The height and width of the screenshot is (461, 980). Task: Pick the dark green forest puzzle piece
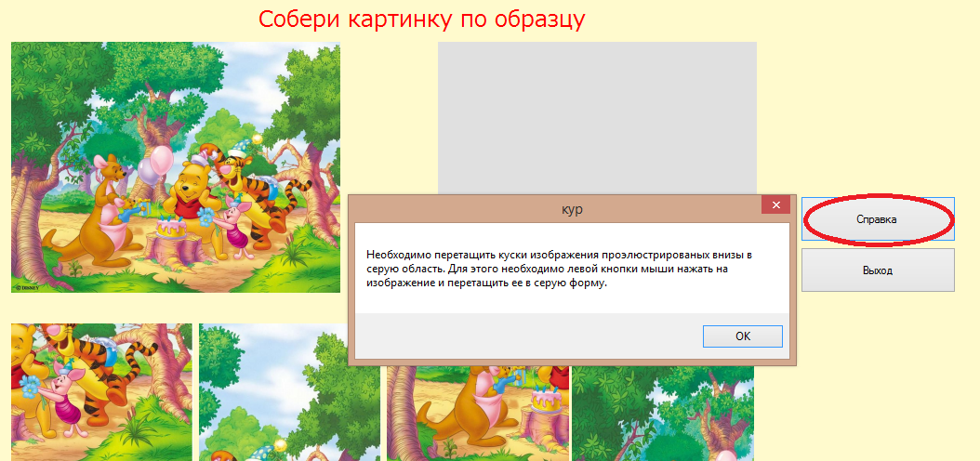coord(663,413)
